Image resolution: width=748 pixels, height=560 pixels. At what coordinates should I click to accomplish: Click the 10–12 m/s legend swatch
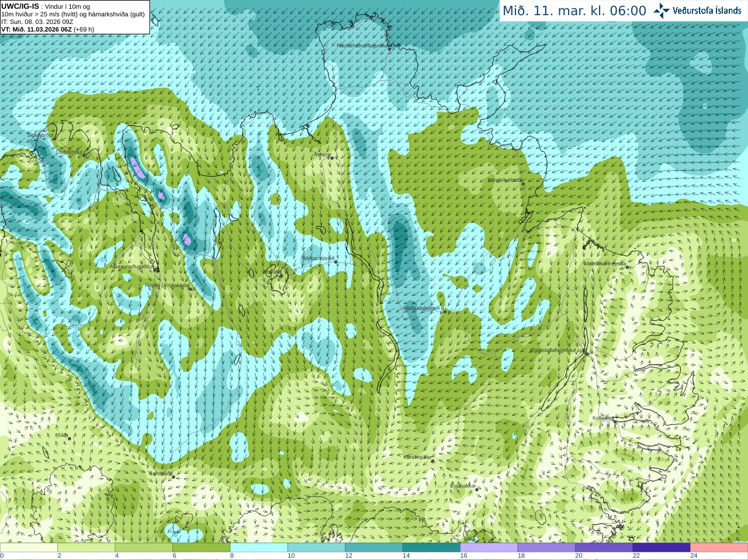tap(317, 548)
